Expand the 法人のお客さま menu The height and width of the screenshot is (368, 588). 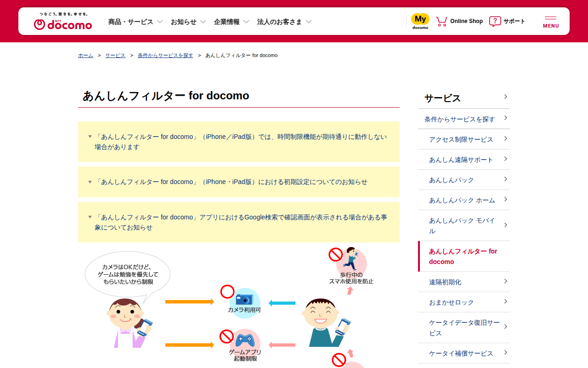click(284, 22)
